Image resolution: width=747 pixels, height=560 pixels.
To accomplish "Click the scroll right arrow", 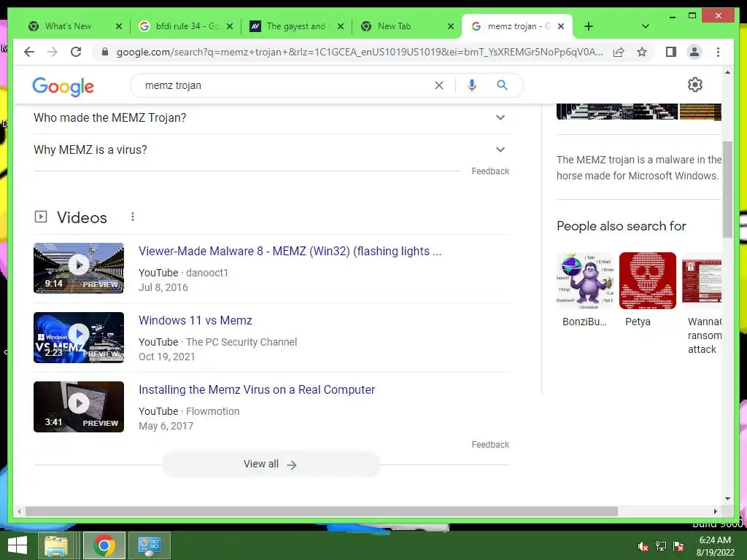I will [715, 511].
